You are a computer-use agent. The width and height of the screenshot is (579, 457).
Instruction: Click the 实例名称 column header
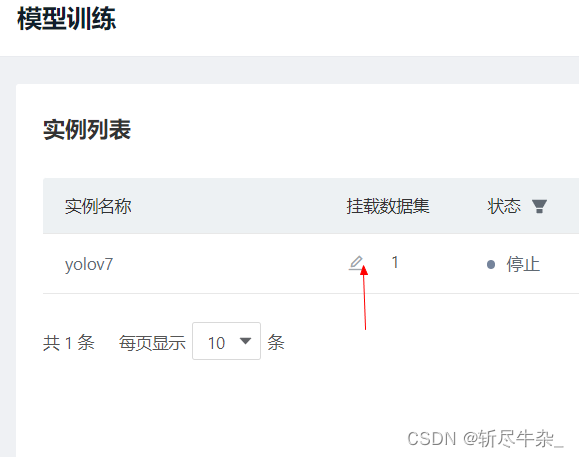[98, 206]
